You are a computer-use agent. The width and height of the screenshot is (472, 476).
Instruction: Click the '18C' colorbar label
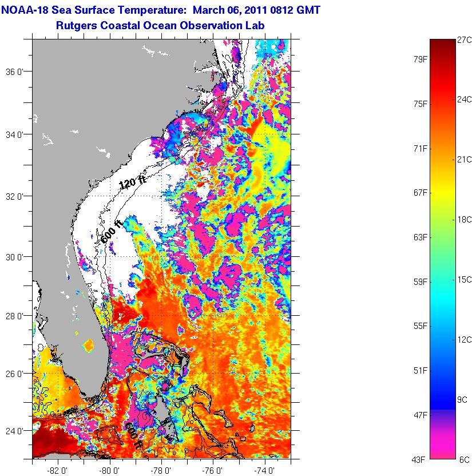pyautogui.click(x=465, y=220)
